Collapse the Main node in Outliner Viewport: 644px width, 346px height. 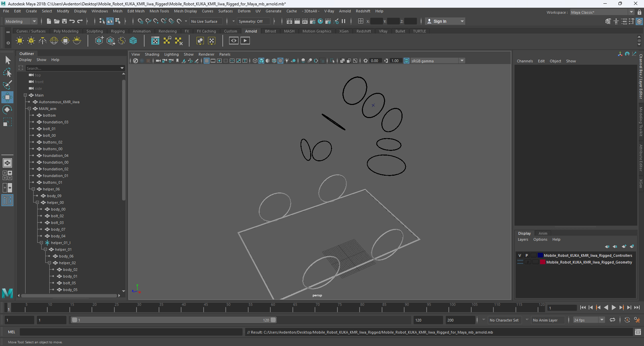pyautogui.click(x=25, y=95)
